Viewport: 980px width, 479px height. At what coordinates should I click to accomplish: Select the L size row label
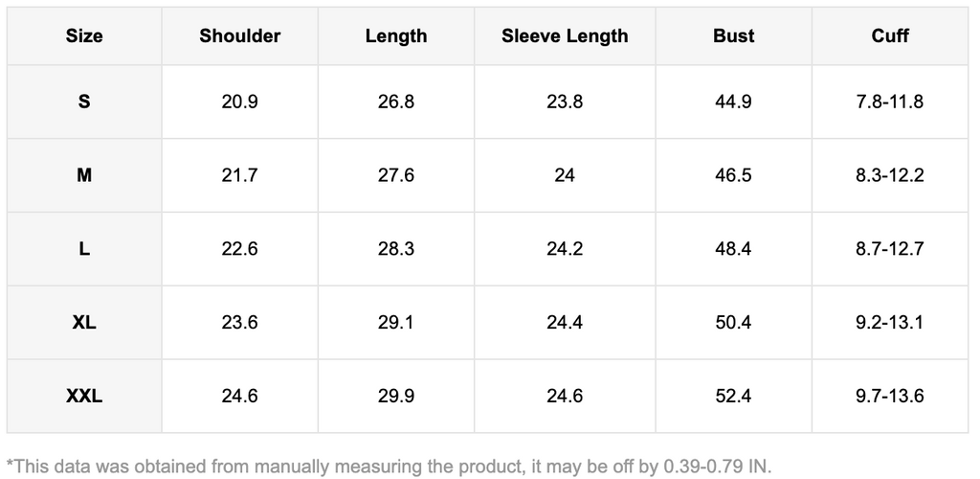84,249
